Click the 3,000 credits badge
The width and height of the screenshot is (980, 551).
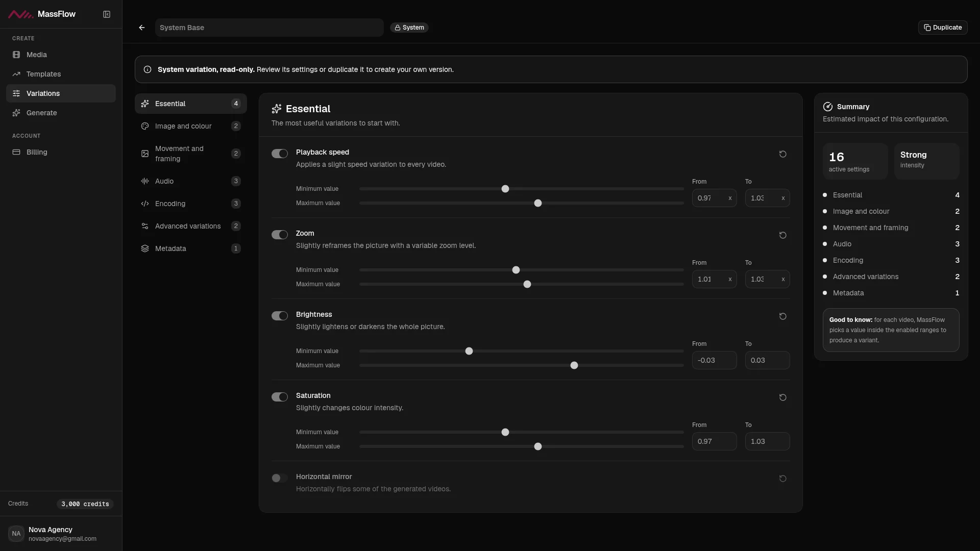85,504
